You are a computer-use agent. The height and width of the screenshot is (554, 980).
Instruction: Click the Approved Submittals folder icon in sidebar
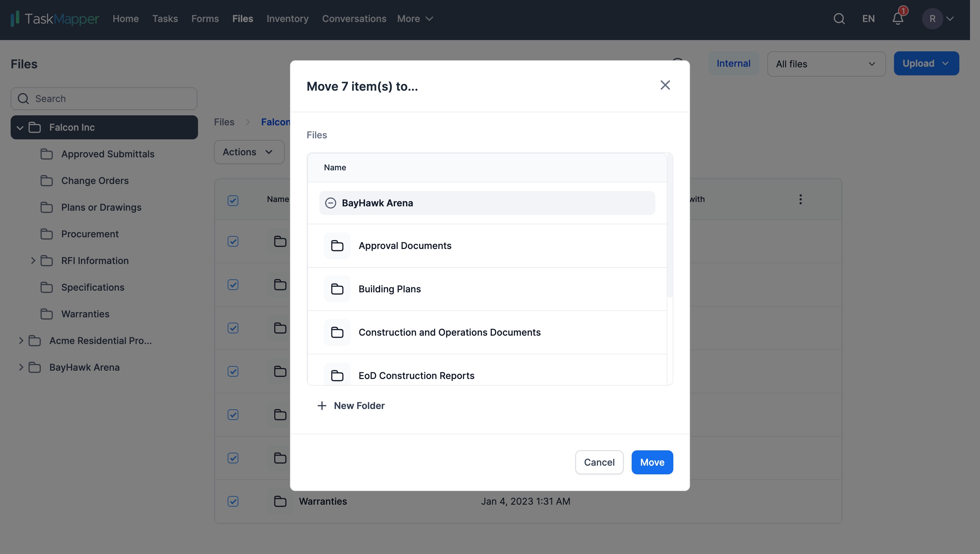coord(46,154)
